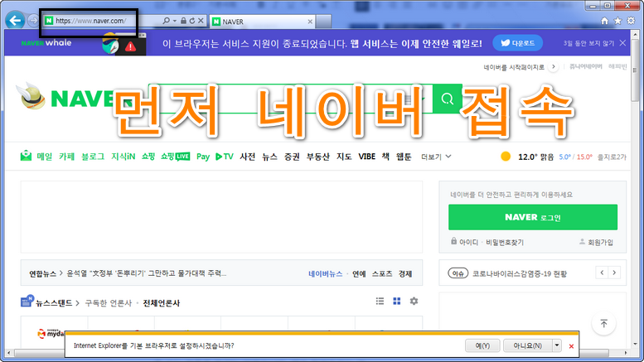Click the Naver hat logo

click(31, 95)
